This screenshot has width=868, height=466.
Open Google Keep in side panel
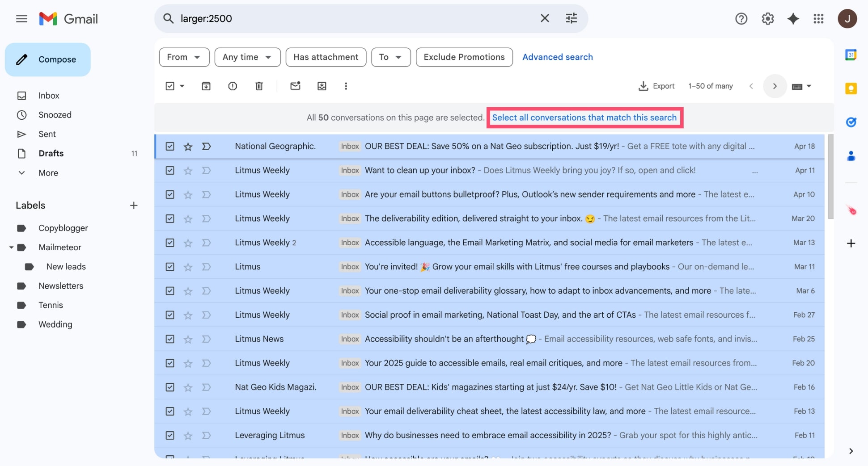pyautogui.click(x=851, y=88)
